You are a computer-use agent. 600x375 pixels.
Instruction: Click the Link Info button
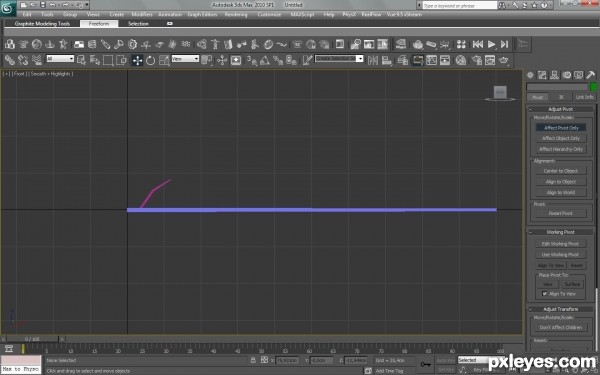point(585,97)
